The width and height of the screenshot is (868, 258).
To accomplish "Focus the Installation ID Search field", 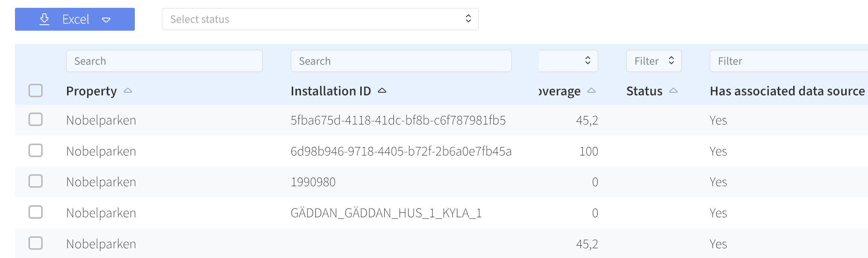I will coord(401,61).
